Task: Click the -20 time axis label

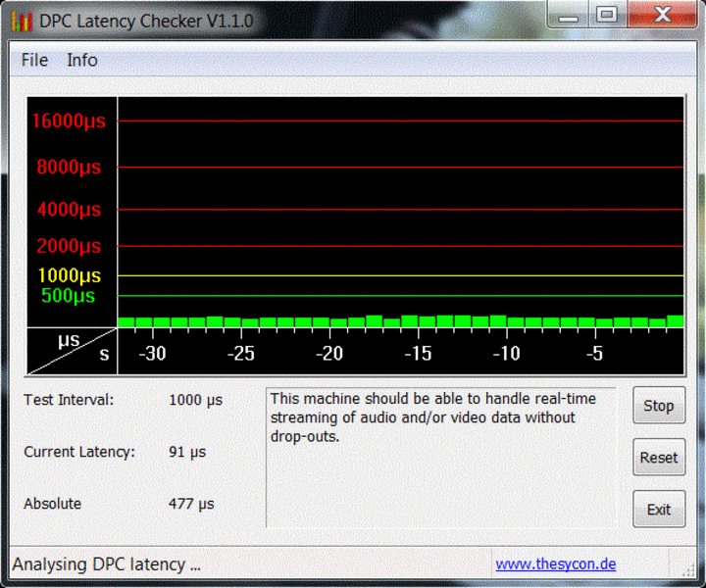Action: point(329,354)
